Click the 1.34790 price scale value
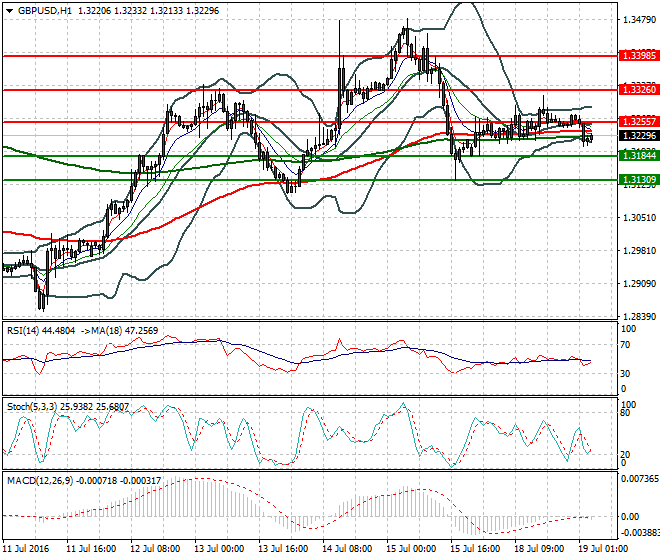 [x=639, y=20]
